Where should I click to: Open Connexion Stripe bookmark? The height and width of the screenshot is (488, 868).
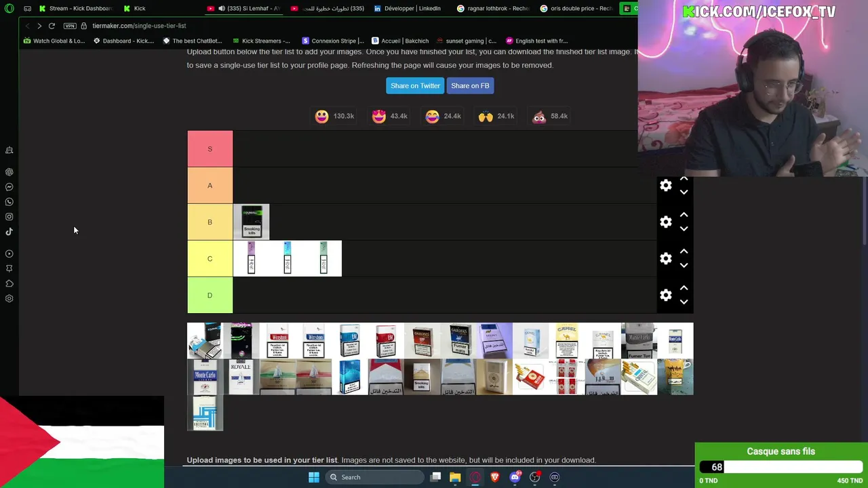[x=332, y=41]
